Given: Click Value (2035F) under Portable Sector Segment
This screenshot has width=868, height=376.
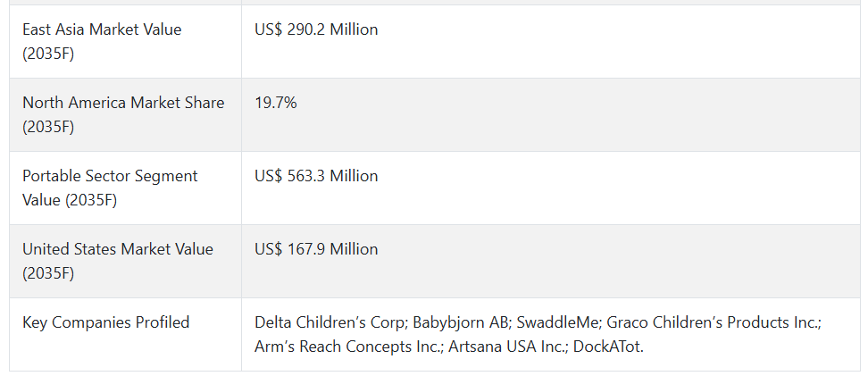Looking at the screenshot, I should coord(70,200).
